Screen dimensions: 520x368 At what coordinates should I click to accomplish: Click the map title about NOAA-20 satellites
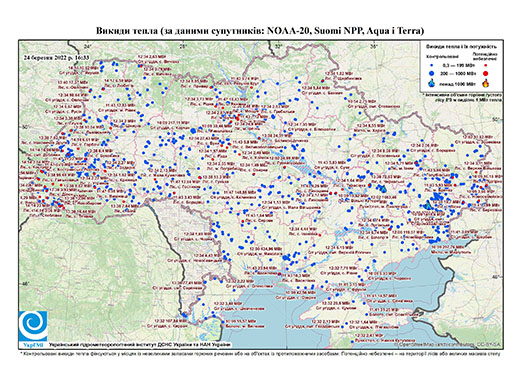click(x=260, y=31)
